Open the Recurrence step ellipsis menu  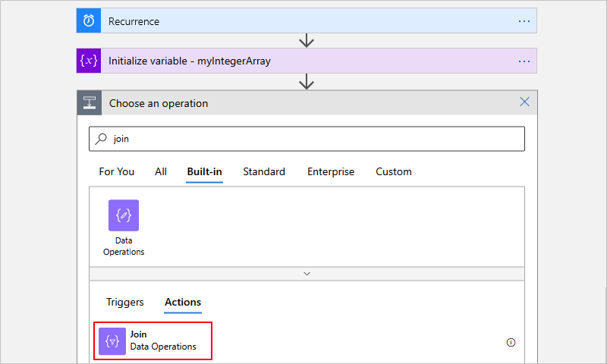pyautogui.click(x=524, y=21)
